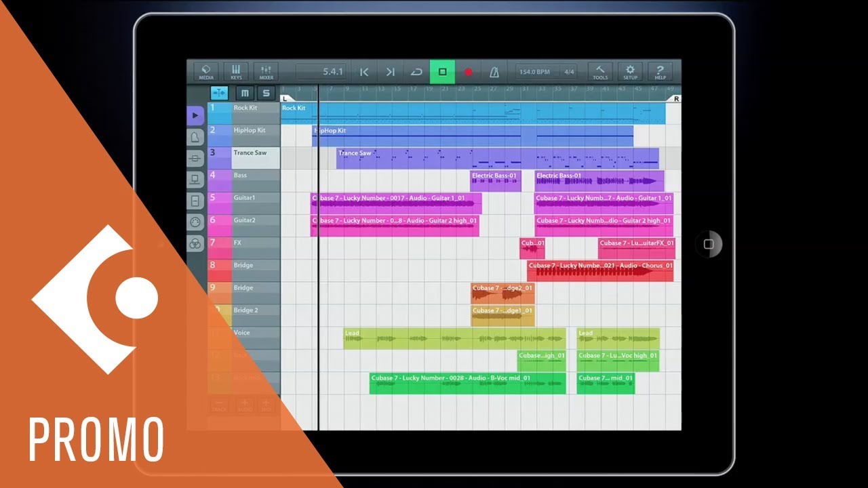This screenshot has width=868, height=488.
Task: Toggle cycle loop mode
Action: pos(416,72)
